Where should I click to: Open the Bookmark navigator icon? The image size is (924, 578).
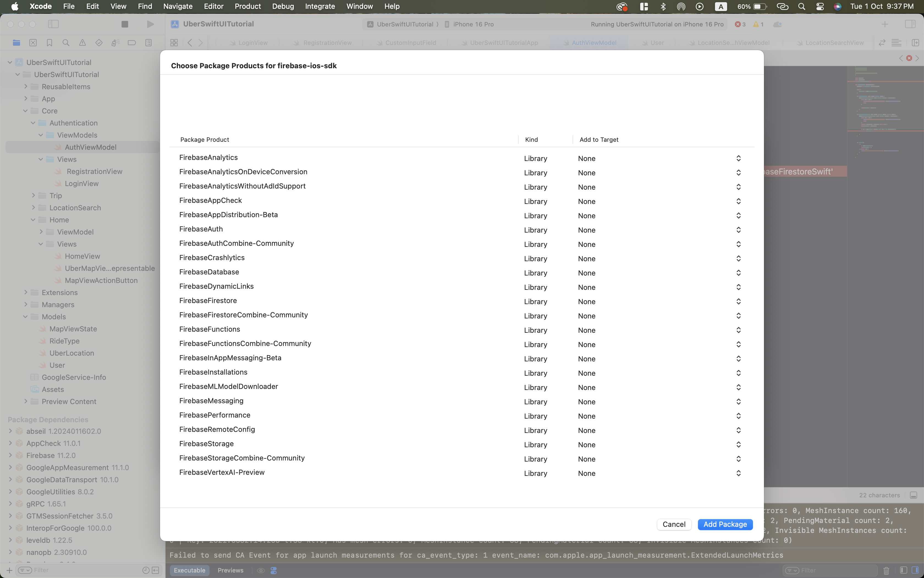point(49,43)
